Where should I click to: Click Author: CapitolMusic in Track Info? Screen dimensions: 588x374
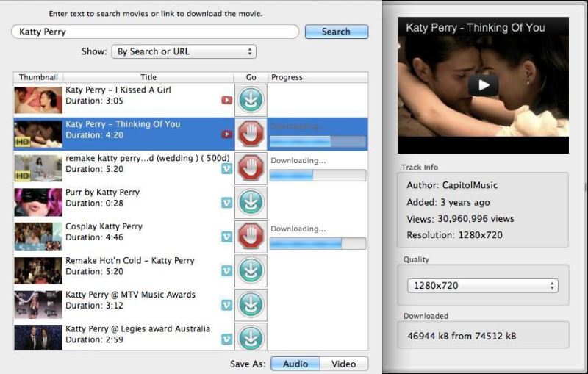click(452, 185)
